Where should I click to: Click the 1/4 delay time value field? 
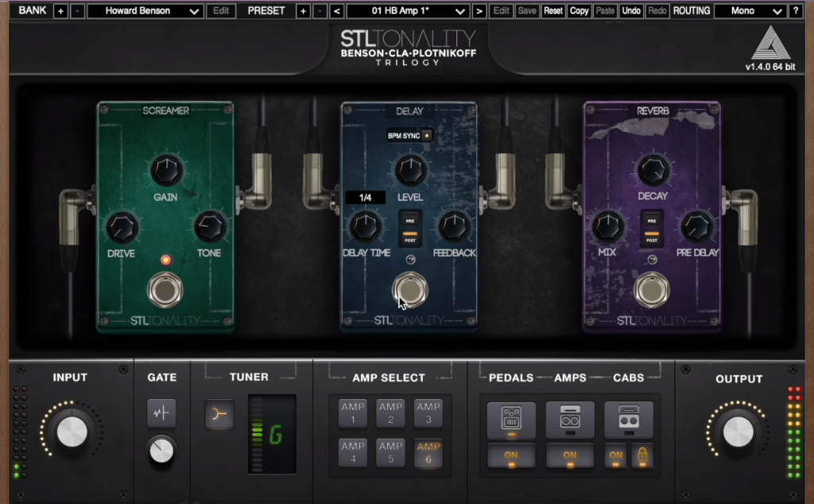pyautogui.click(x=366, y=197)
